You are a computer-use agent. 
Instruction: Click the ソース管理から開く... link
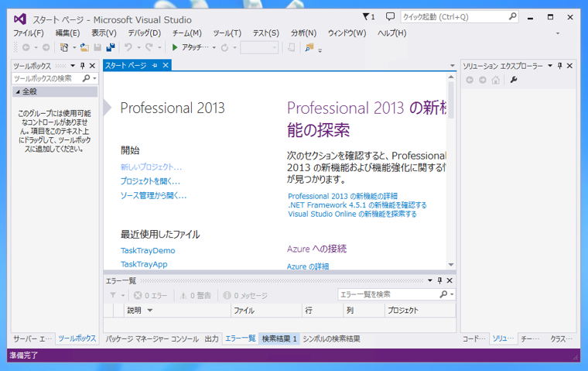[x=153, y=196]
